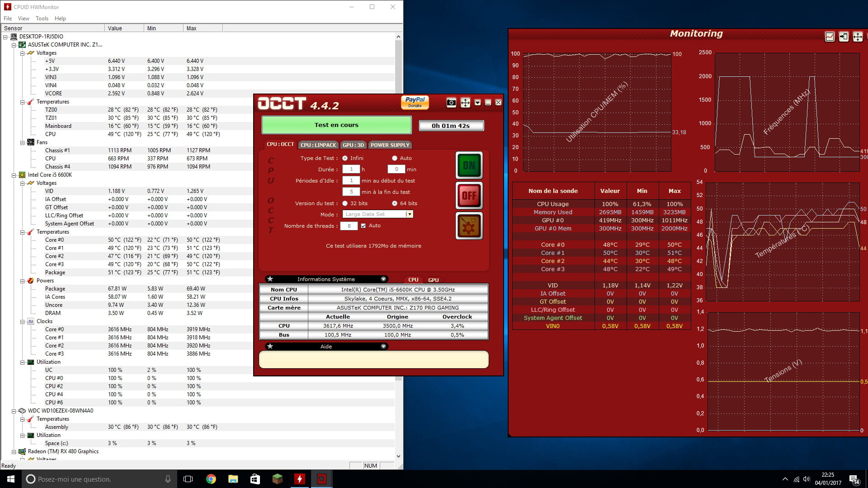Viewport: 868px width, 488px height.
Task: Click the PayPal Donate button
Action: pos(415,102)
